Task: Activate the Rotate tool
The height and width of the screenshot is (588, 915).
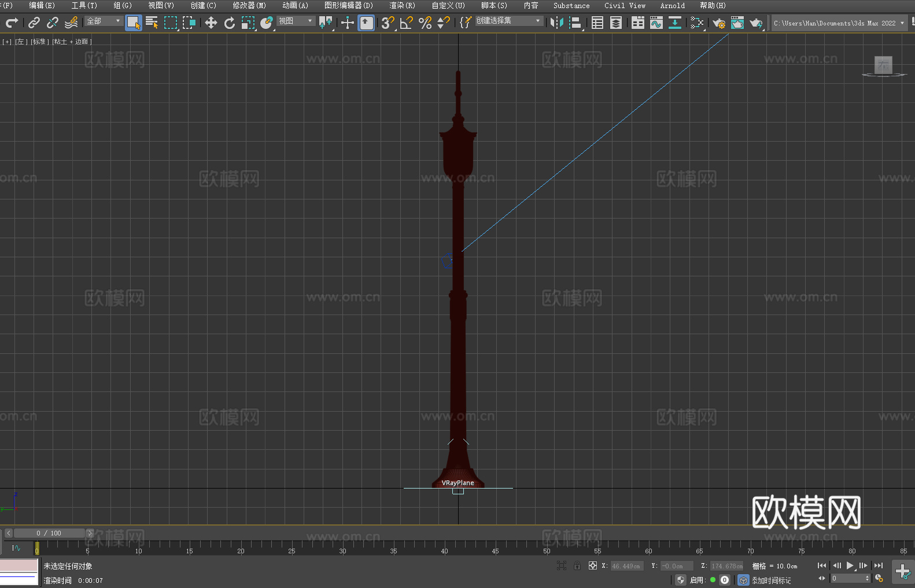Action: coord(230,23)
